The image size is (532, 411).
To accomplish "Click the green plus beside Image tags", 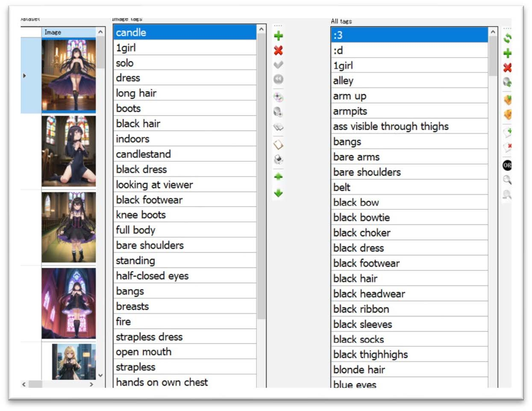I will [x=278, y=35].
